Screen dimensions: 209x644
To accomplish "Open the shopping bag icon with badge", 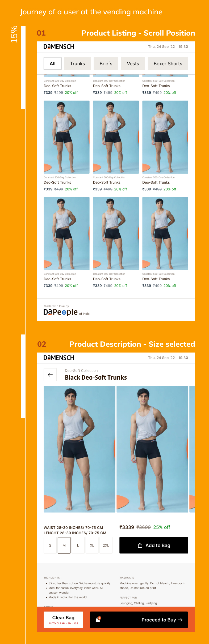I will point(98,620).
